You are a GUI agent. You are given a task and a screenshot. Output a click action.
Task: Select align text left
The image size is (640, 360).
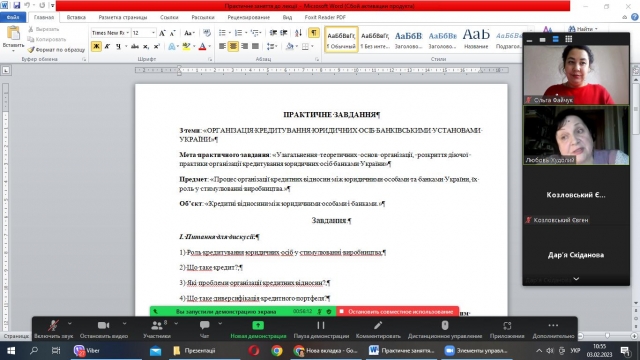(222, 46)
